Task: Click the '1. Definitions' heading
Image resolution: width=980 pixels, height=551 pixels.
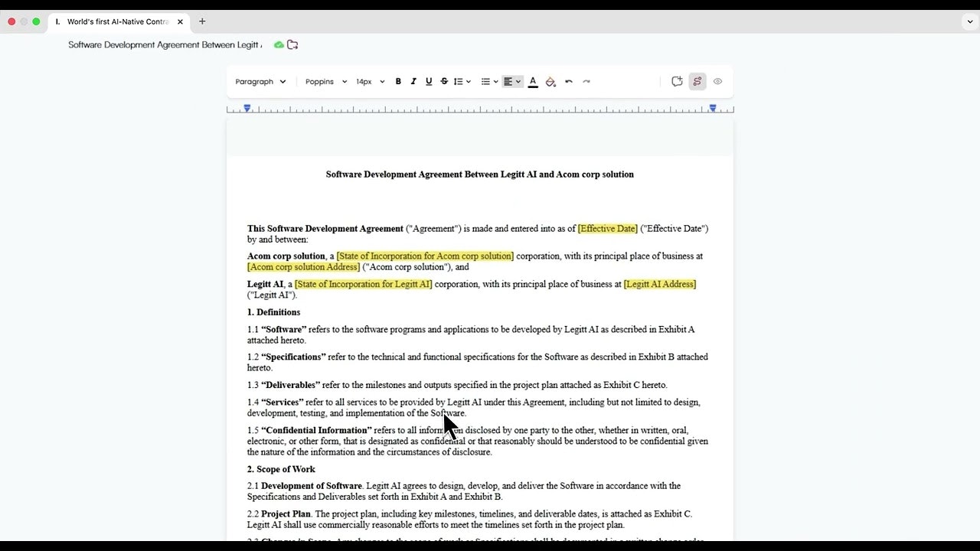Action: [x=273, y=312]
